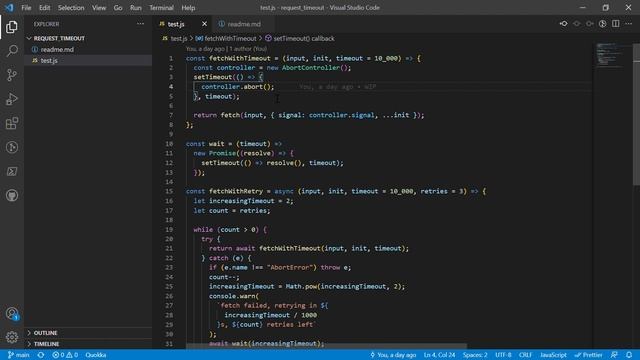Open the File menu
The width and height of the screenshot is (640, 360).
tap(26, 8)
